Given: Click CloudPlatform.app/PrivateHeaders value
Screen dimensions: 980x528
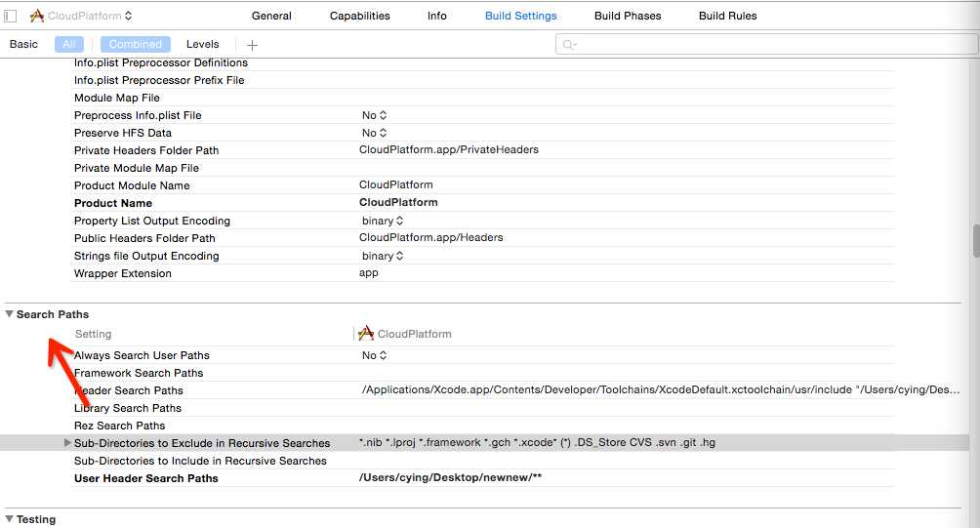Looking at the screenshot, I should 449,150.
